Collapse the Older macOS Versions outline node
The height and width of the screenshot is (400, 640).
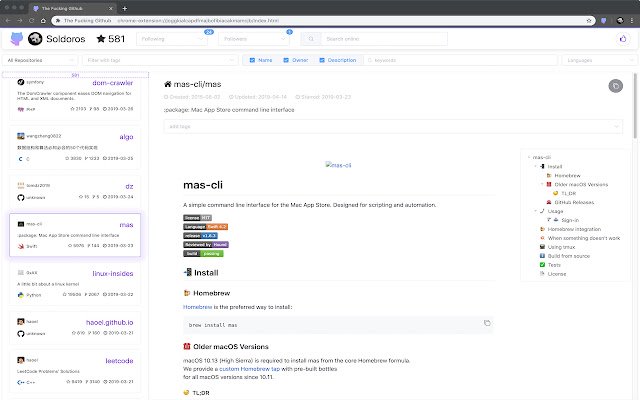point(542,184)
